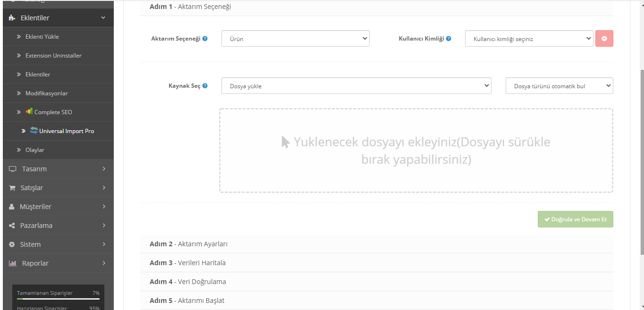Click help icon beside Kullanıcı Kimliği label
Viewport: 644px width, 310px height.
[x=449, y=39]
